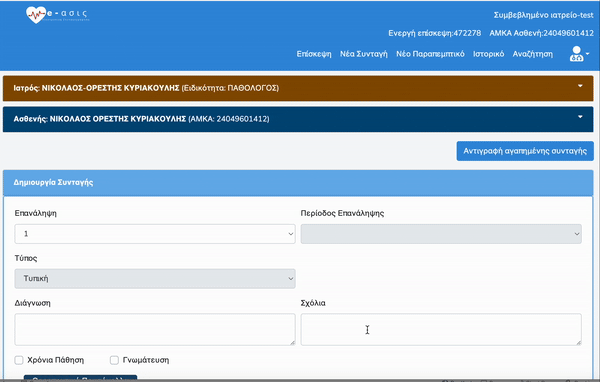Click Συμβεβλημένο ιατρείο-test text

[543, 15]
